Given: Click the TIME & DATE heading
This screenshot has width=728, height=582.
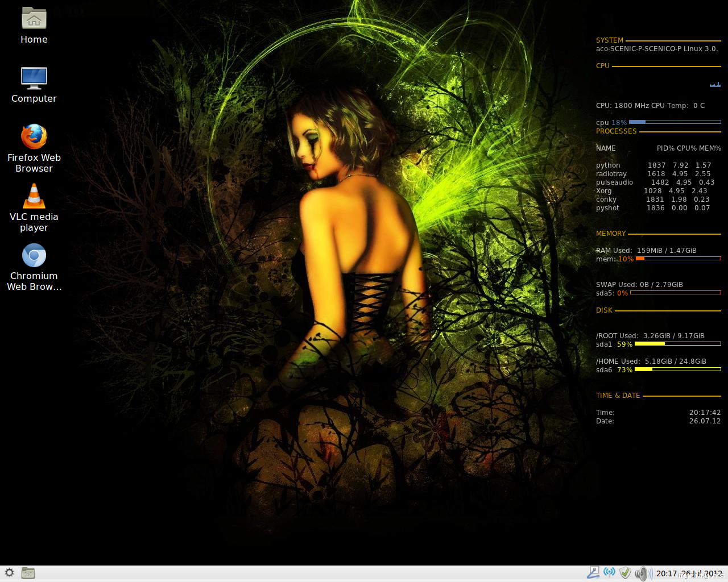Looking at the screenshot, I should click(618, 396).
